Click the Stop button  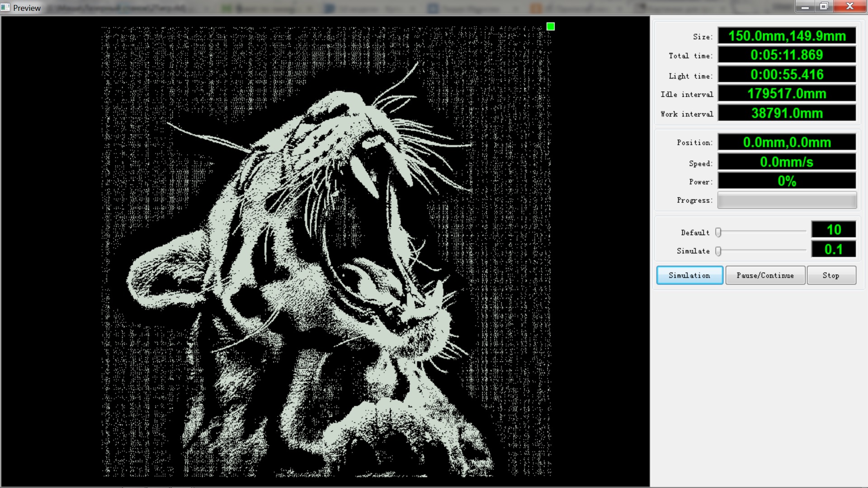point(831,275)
